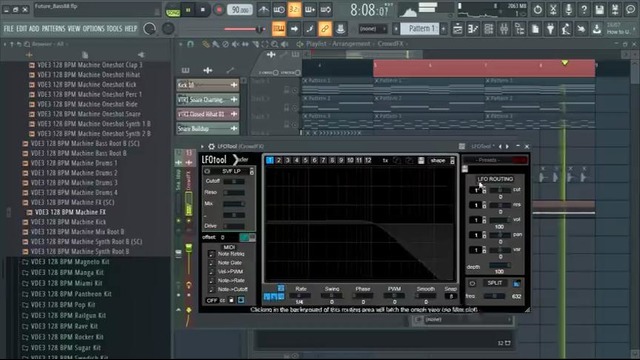Viewport: 640px width, 360px height.
Task: Open the Piano roll view icon
Action: point(473,29)
